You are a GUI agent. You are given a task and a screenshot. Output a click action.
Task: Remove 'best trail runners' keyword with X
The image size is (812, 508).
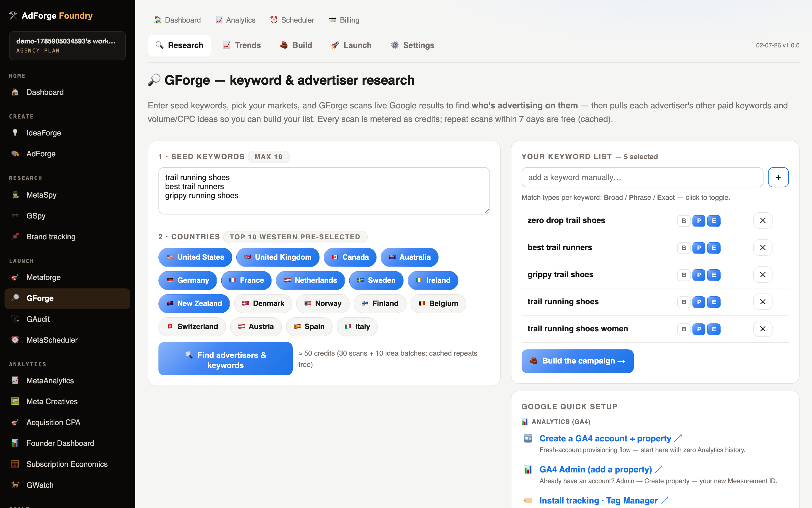(x=763, y=248)
